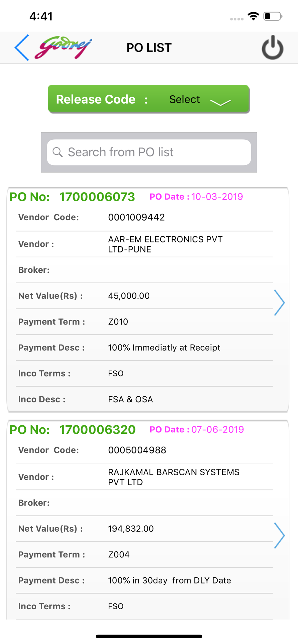Tap the Godrej logo

63,47
